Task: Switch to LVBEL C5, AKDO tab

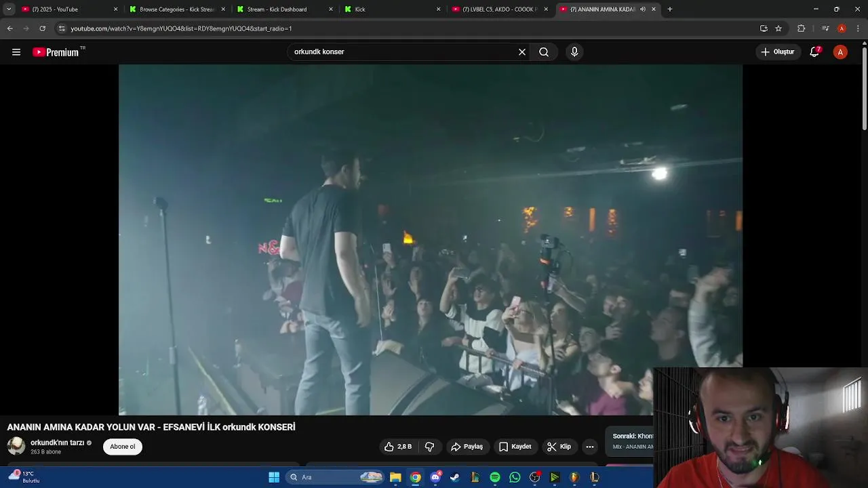Action: (499, 9)
